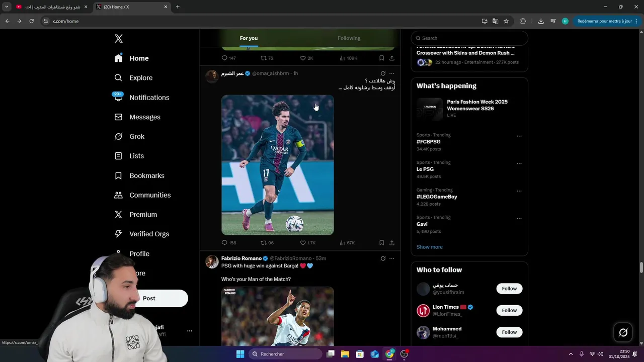Open the browser extensions puzzle icon
Image resolution: width=644 pixels, height=362 pixels.
[x=523, y=21]
